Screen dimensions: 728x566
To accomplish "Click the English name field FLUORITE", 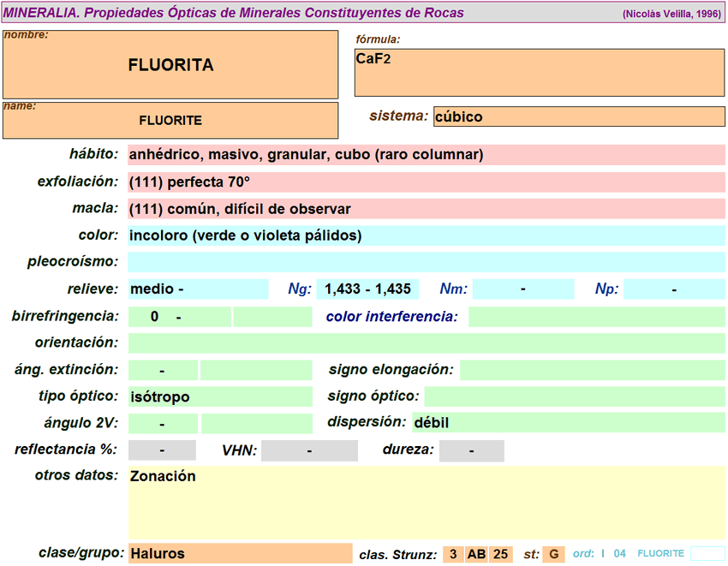I will [x=170, y=121].
